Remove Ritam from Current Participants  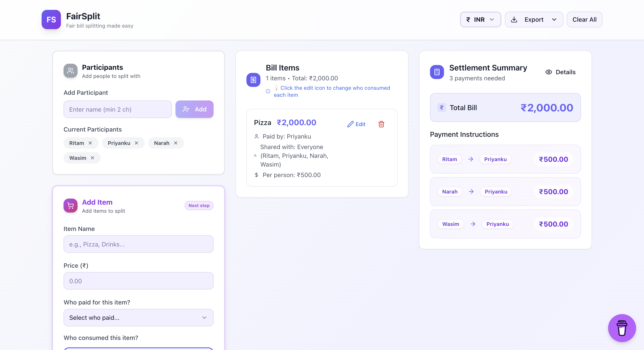point(90,143)
